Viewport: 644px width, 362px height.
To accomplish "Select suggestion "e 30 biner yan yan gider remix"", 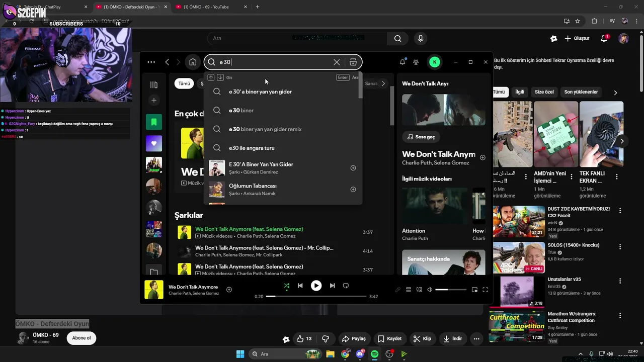I will (283, 129).
